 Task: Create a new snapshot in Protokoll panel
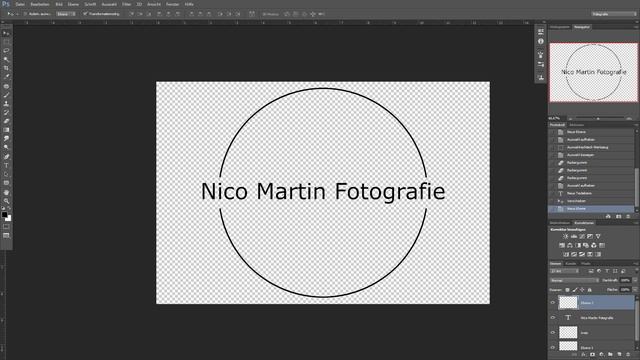click(618, 216)
